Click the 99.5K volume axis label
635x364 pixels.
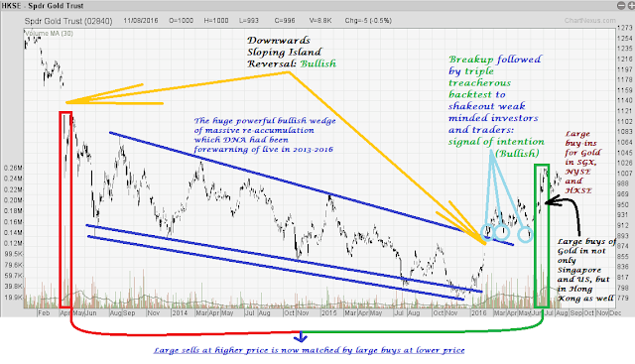click(x=13, y=254)
